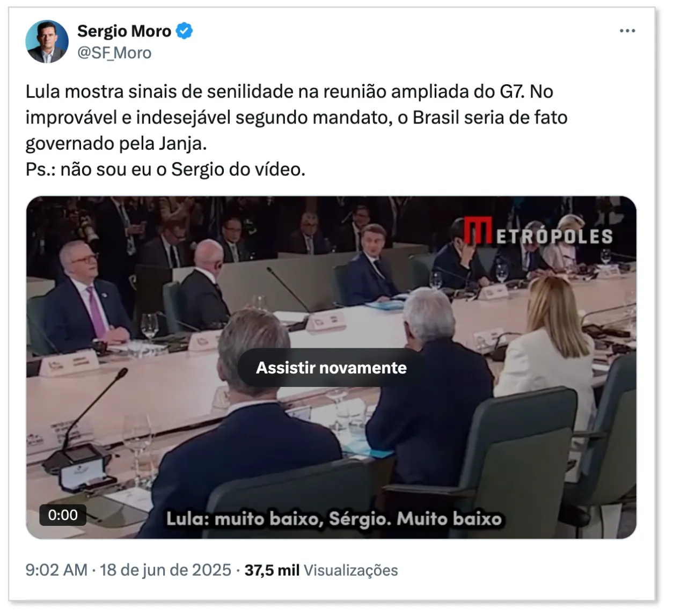Viewport: 673px width, 616px height.
Task: Select the Visualizações label
Action: click(351, 570)
